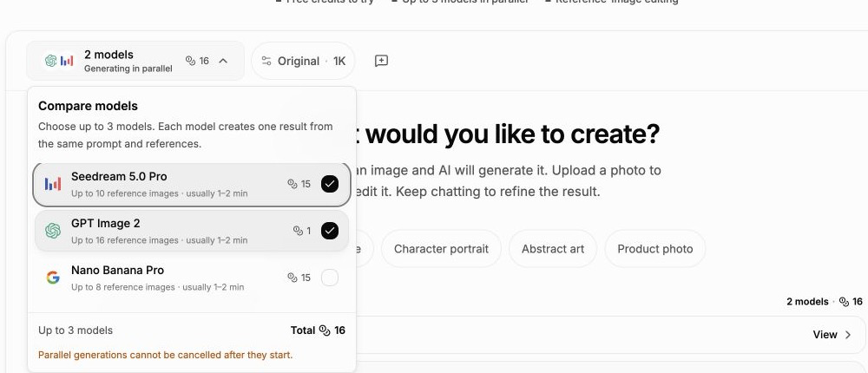Viewport: 868px width, 373px height.
Task: Click the add comment icon beside Original 1K
Action: point(381,61)
